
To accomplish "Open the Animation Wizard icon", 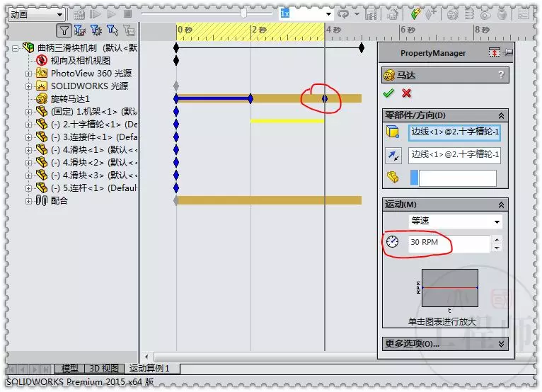I will click(392, 14).
